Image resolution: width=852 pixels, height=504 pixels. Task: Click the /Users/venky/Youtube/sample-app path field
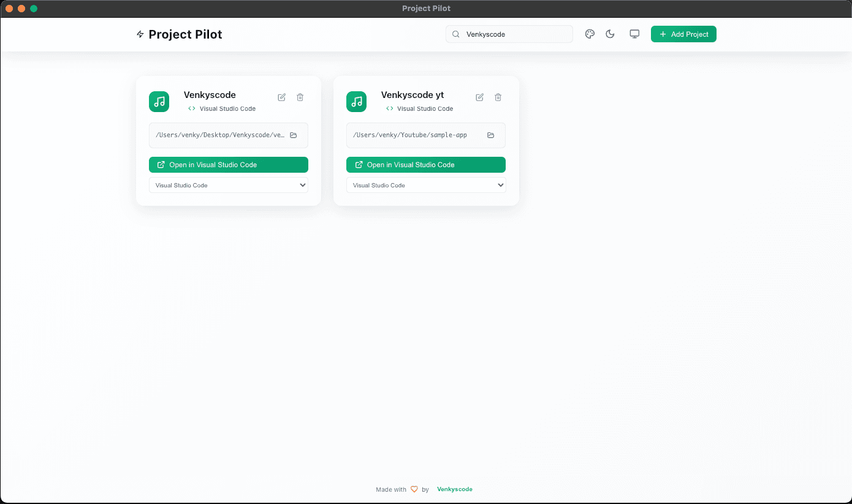pyautogui.click(x=410, y=135)
